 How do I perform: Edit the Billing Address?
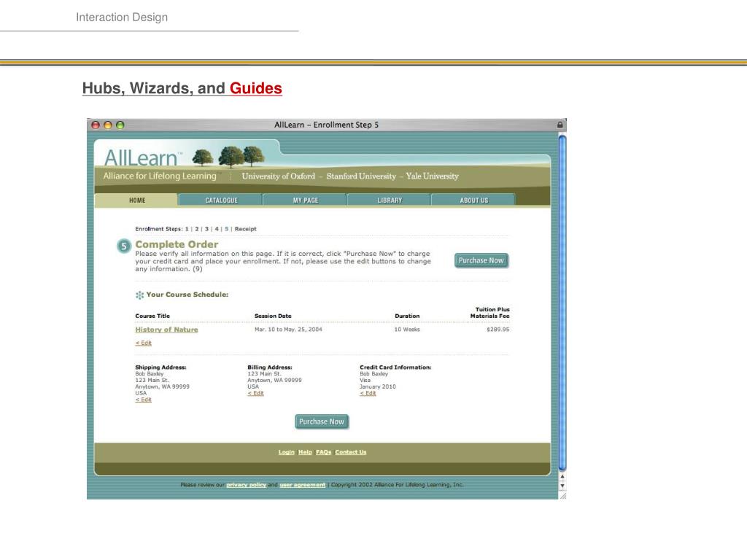tap(256, 393)
